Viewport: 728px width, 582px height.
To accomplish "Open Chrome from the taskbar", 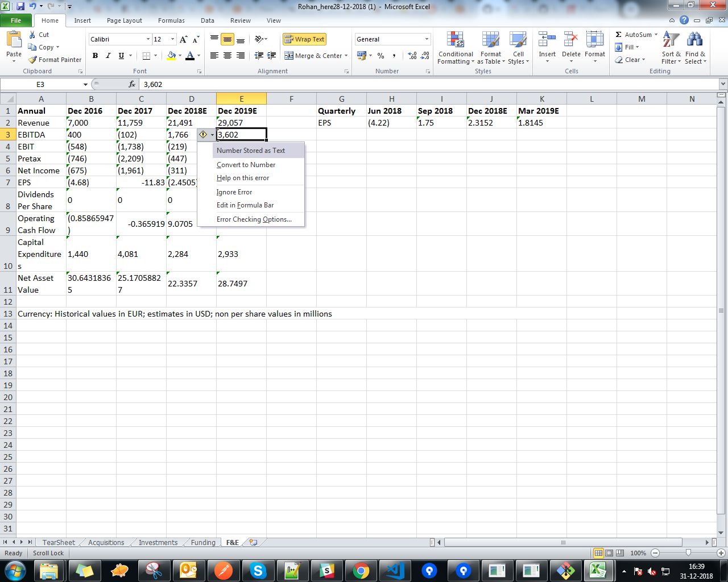I will click(361, 570).
